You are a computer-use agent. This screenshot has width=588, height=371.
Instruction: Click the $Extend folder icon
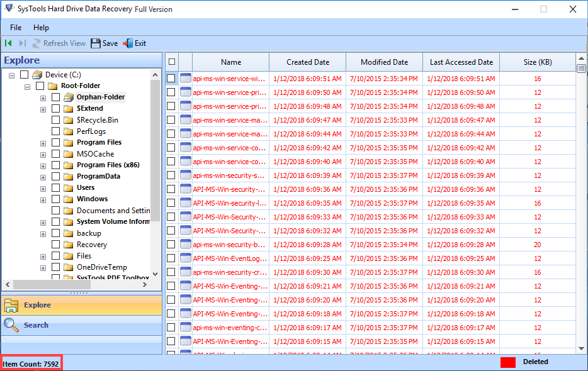68,109
